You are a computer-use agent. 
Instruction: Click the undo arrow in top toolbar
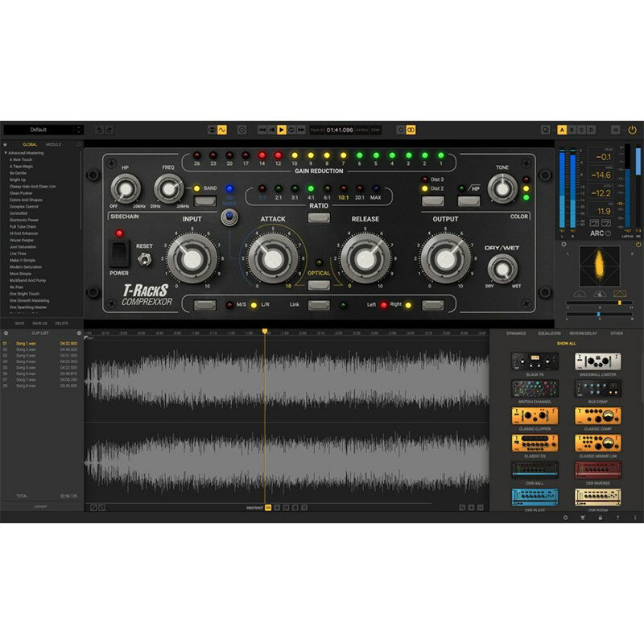[98, 130]
